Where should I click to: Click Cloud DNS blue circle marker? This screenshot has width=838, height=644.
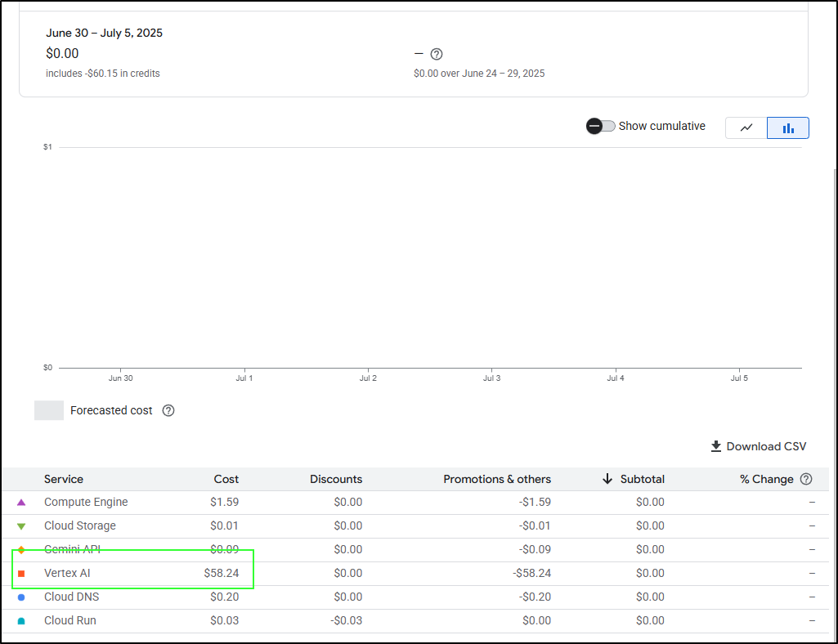21,597
